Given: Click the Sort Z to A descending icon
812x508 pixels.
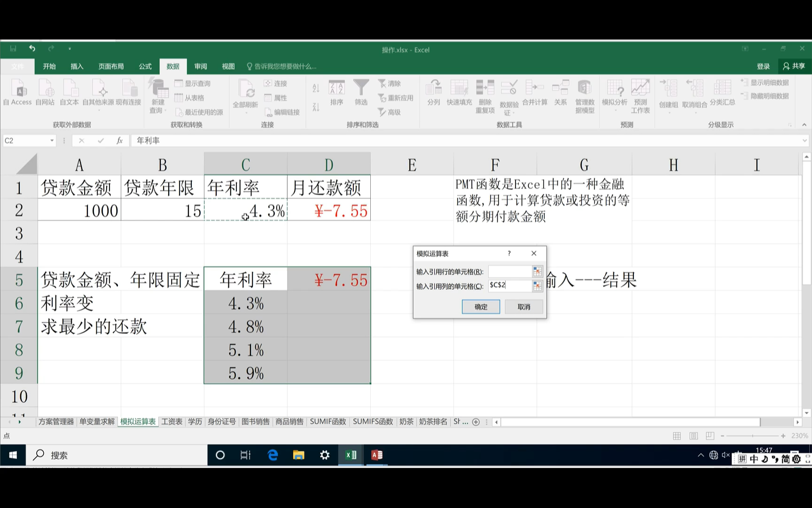Looking at the screenshot, I should pyautogui.click(x=316, y=107).
